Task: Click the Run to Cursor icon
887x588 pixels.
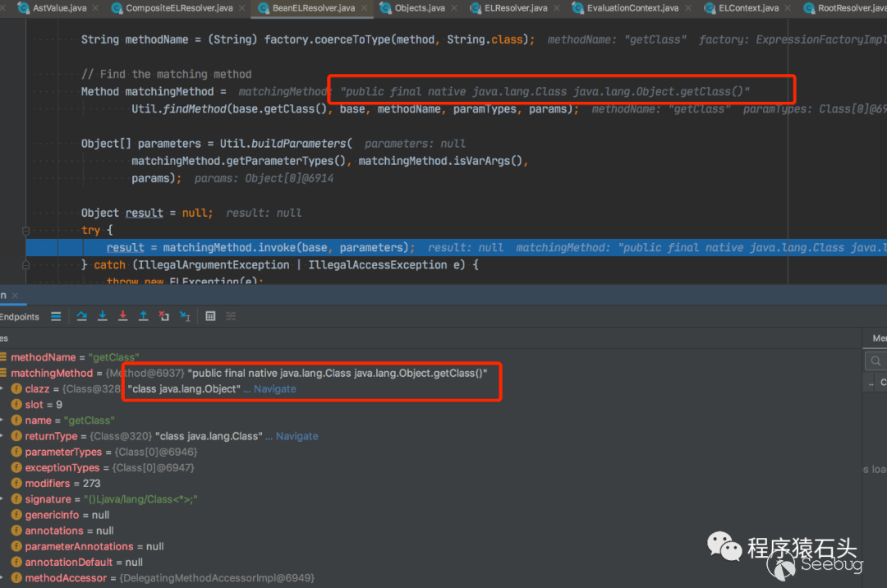Action: (x=185, y=316)
